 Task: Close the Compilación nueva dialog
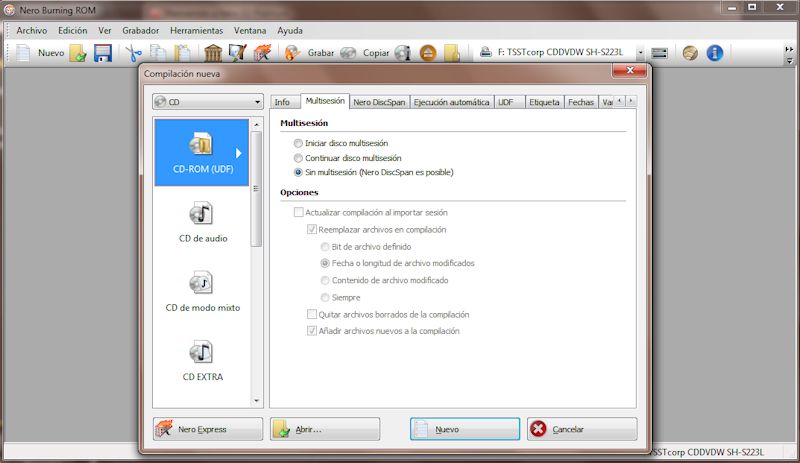[630, 70]
